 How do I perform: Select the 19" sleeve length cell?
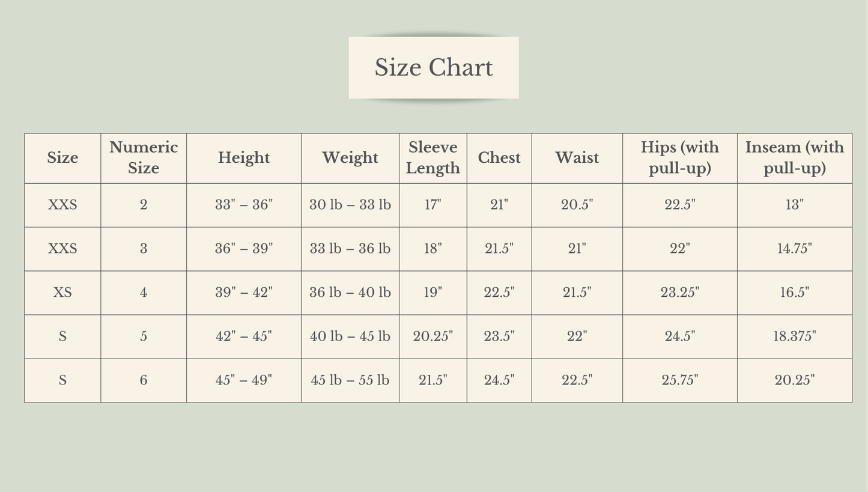point(432,293)
